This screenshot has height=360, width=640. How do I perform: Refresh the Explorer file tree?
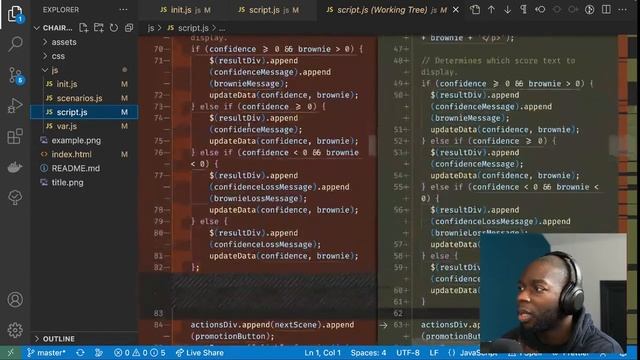click(114, 28)
